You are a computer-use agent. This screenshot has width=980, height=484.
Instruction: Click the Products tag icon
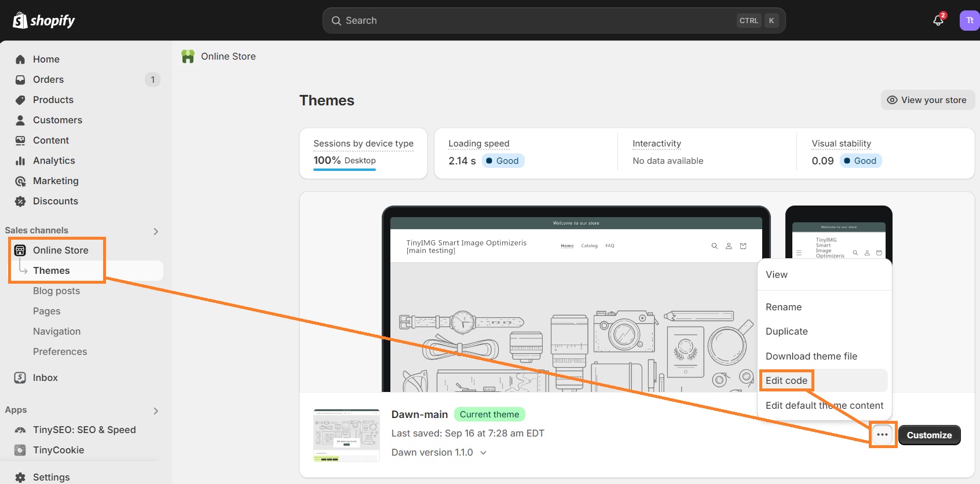coord(20,100)
